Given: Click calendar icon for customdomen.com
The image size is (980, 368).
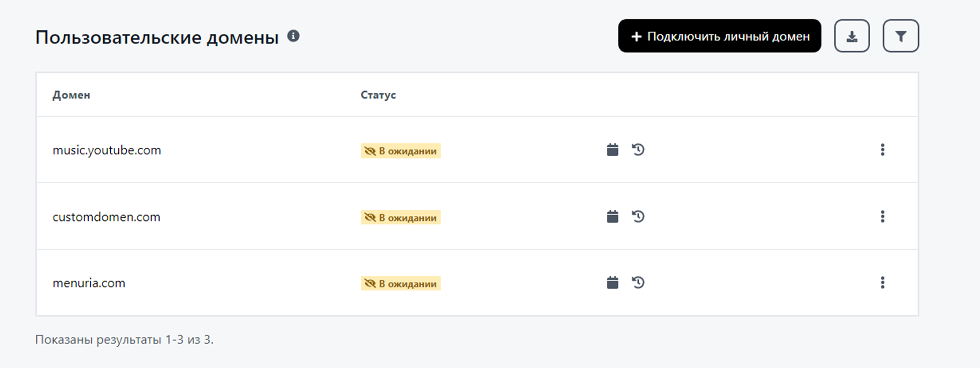Looking at the screenshot, I should pos(612,216).
